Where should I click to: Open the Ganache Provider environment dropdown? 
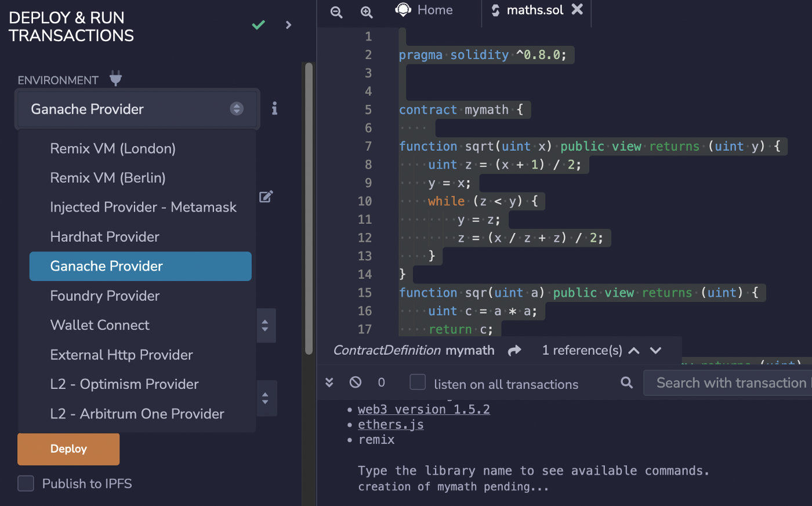tap(137, 109)
